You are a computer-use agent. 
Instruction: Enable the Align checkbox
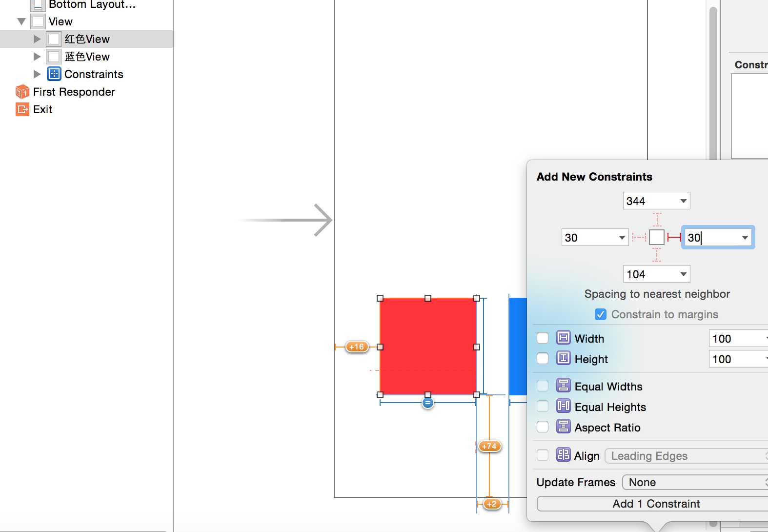[543, 455]
